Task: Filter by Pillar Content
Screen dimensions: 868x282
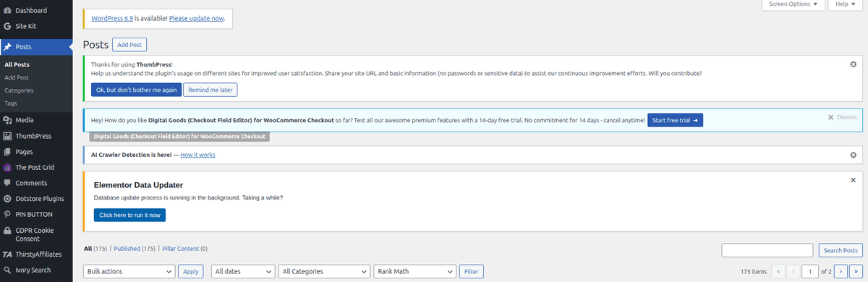Action: click(x=185, y=249)
